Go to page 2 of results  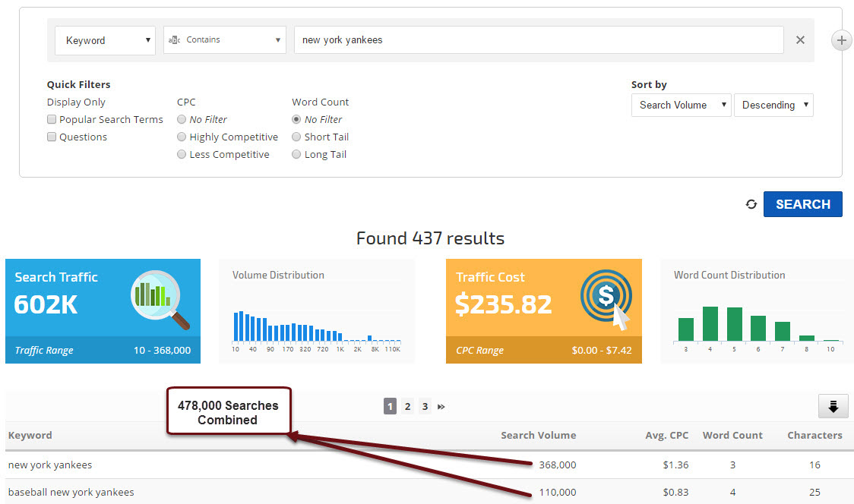pyautogui.click(x=407, y=407)
